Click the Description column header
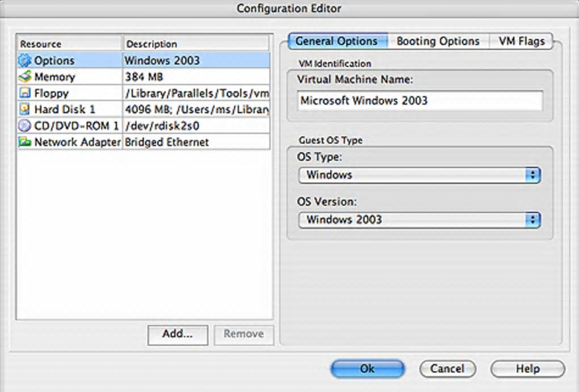 195,44
